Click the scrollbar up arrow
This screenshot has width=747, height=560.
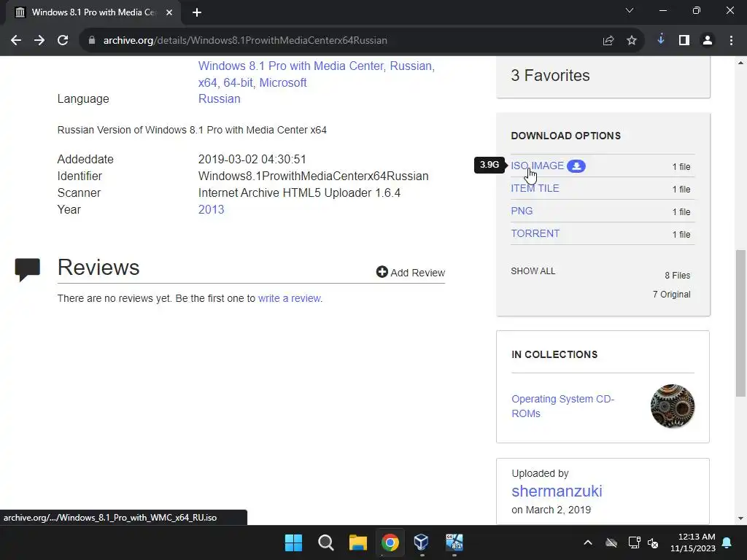pos(740,63)
